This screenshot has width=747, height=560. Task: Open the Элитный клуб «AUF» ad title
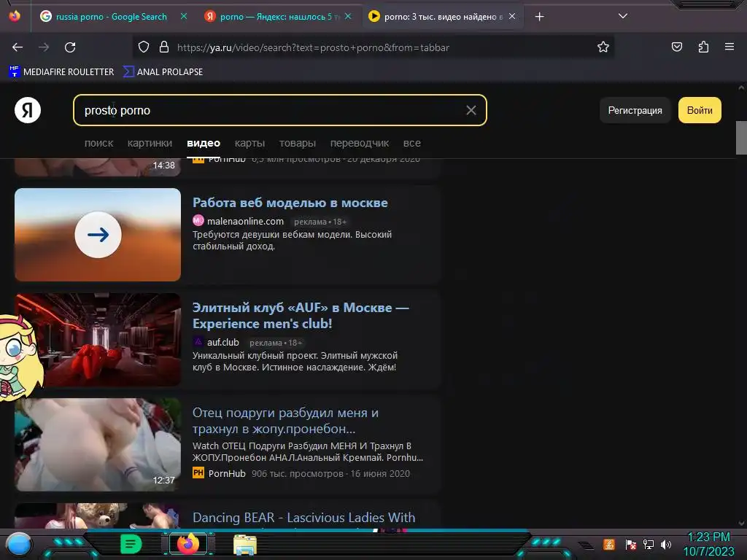[x=301, y=316]
